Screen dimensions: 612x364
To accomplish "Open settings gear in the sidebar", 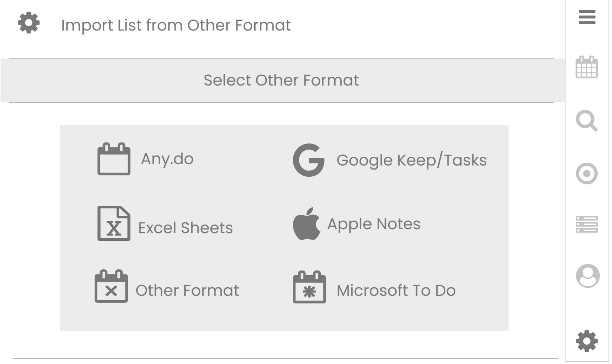I will pyautogui.click(x=587, y=341).
